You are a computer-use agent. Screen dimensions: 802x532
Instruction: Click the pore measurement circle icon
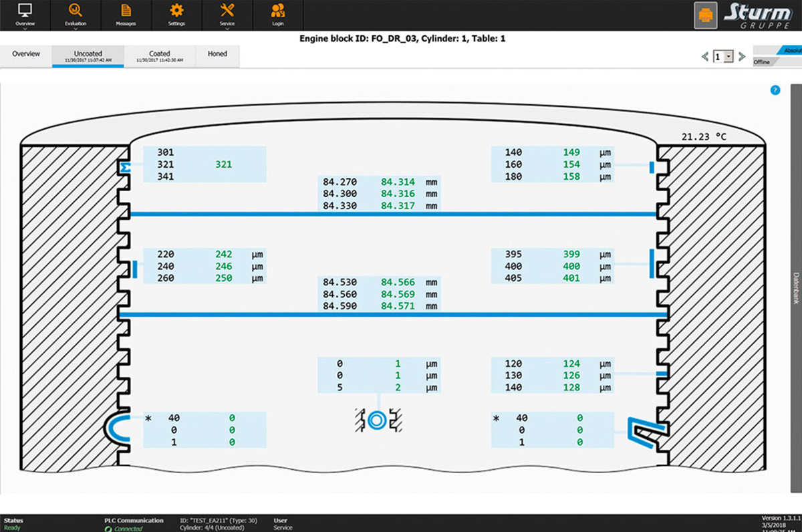click(376, 420)
